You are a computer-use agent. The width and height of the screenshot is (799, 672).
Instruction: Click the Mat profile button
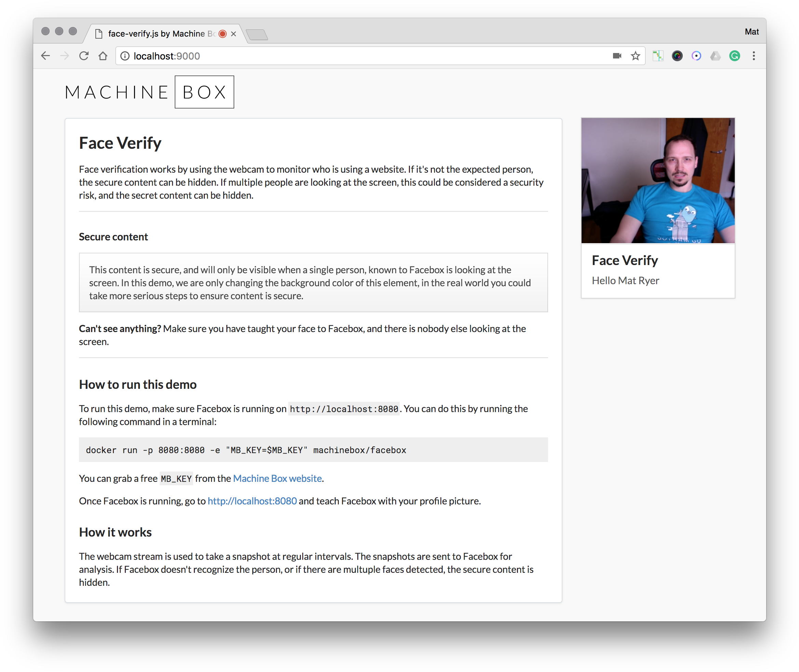click(751, 31)
